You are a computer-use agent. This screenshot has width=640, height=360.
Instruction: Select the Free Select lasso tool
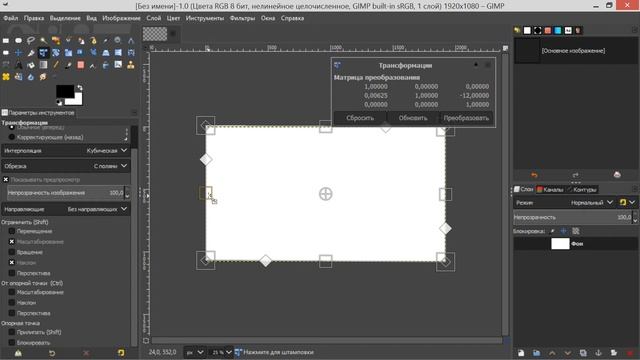coord(31,40)
